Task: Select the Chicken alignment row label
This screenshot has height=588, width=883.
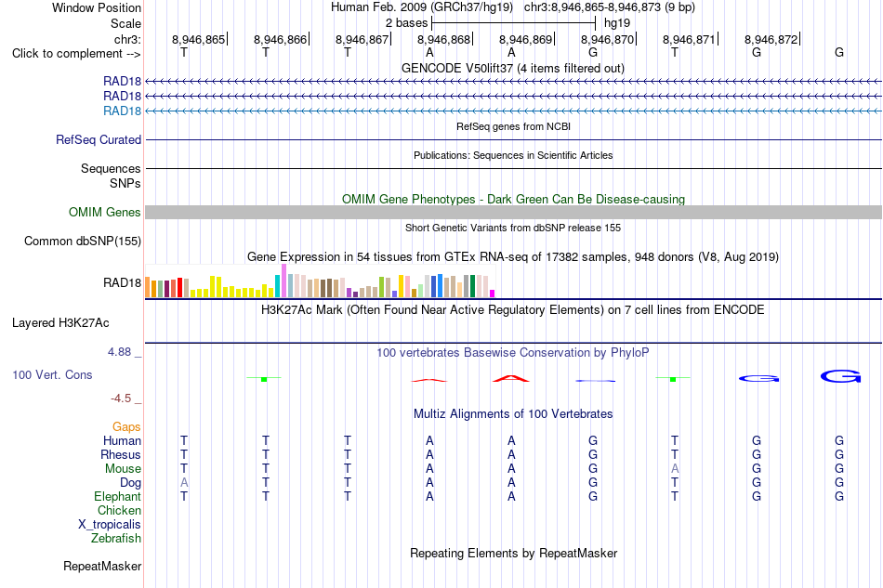Action: pyautogui.click(x=119, y=510)
